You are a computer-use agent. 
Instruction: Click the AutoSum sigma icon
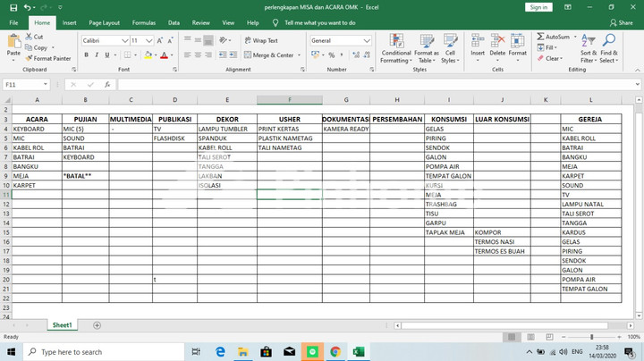[x=540, y=37]
